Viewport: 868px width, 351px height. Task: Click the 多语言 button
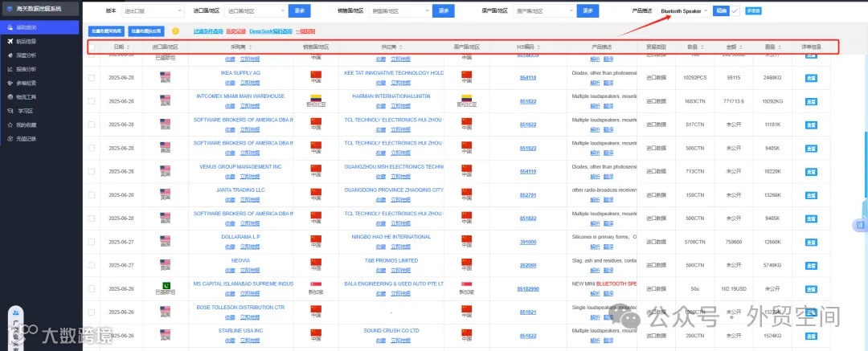(x=752, y=10)
